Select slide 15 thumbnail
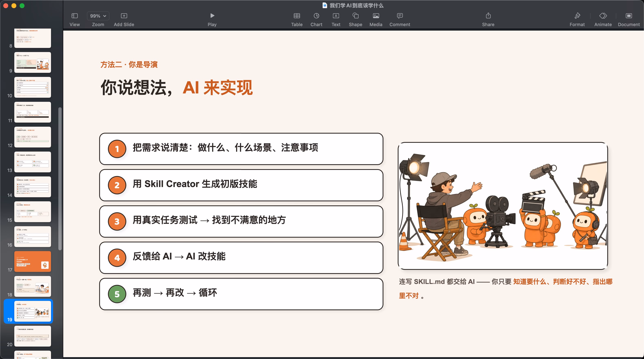Viewport: 644px width, 359px height. tap(32, 212)
